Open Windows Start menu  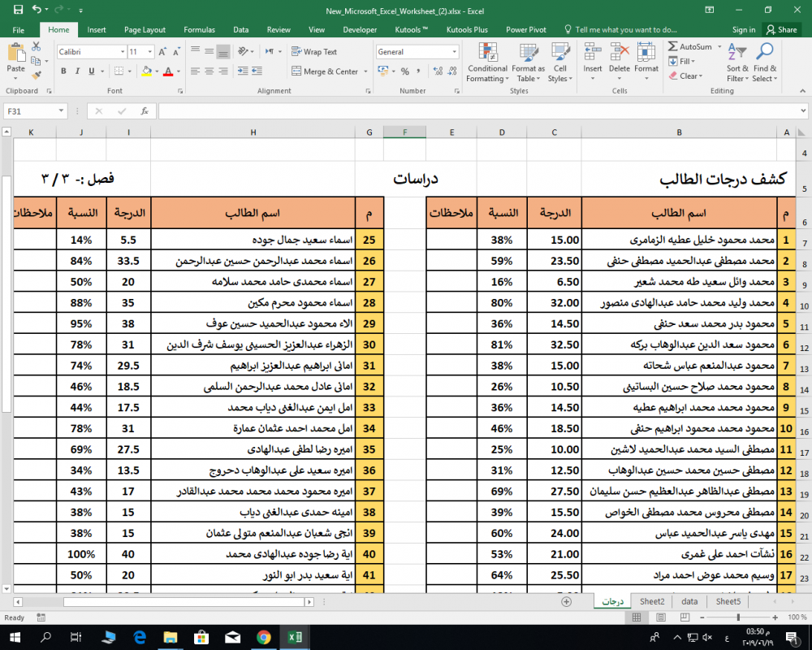point(15,637)
